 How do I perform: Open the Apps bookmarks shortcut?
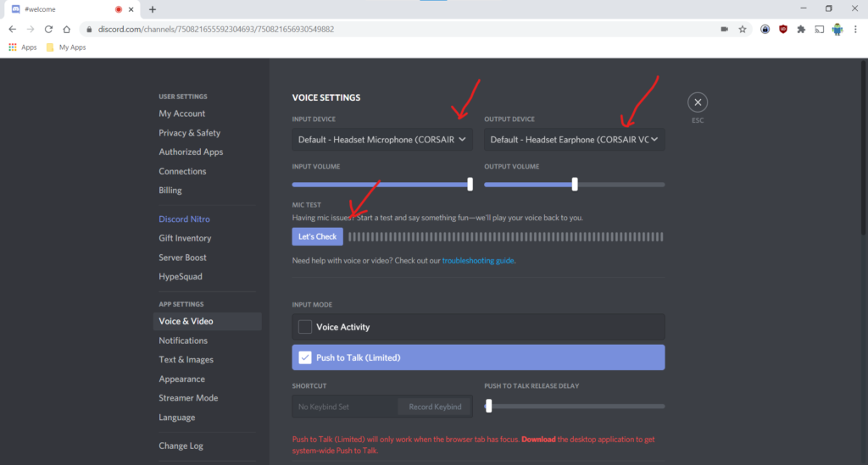(23, 47)
